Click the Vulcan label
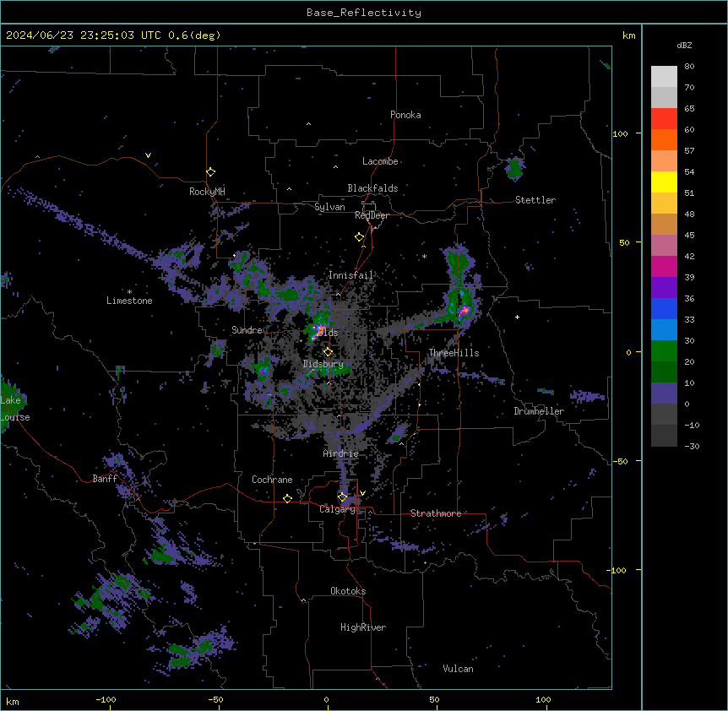The width and height of the screenshot is (728, 711). point(458,669)
